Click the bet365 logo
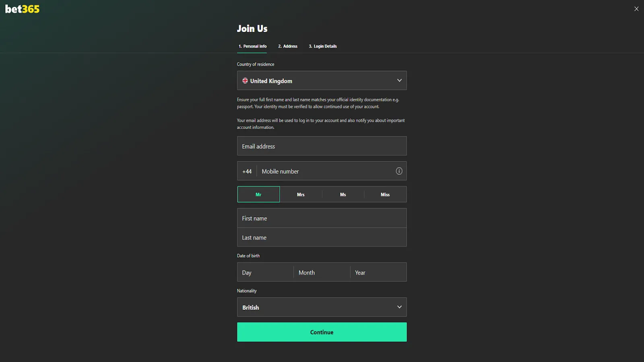 click(22, 8)
